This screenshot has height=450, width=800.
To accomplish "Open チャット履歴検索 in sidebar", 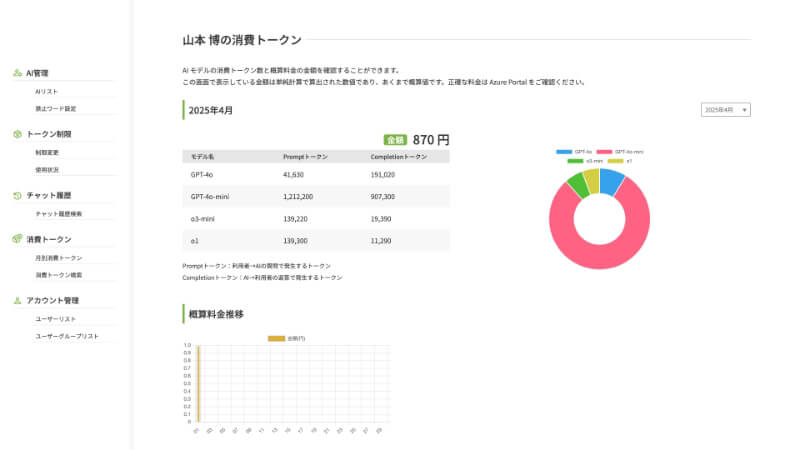I will click(59, 214).
